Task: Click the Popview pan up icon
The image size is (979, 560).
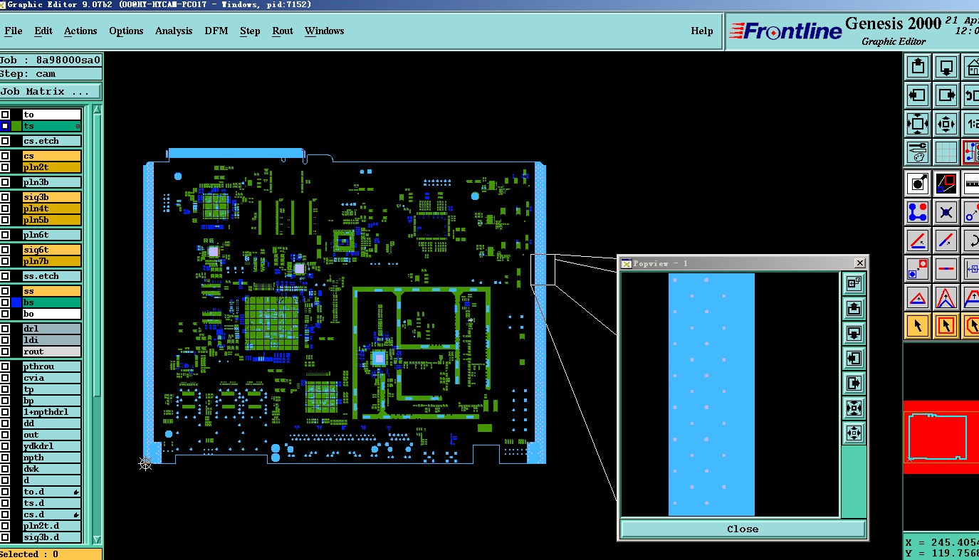Action: click(854, 309)
